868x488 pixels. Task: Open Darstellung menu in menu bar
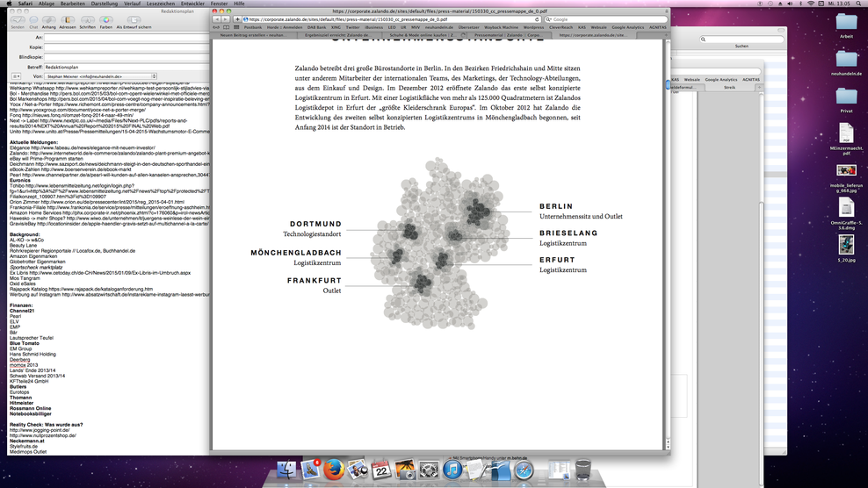[104, 4]
